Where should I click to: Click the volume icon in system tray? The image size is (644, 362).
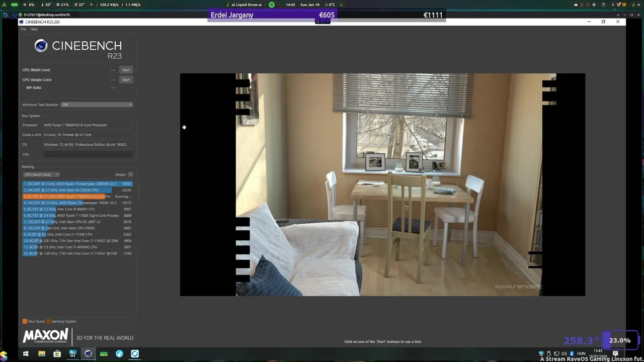(x=563, y=354)
